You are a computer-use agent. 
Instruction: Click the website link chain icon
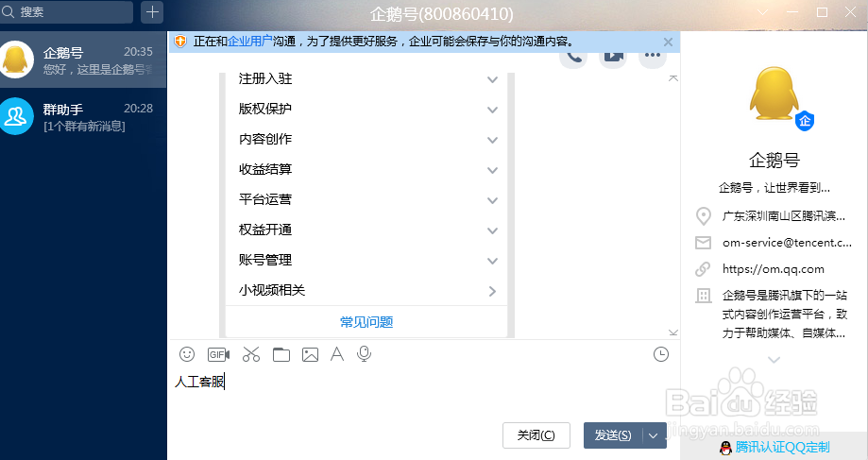coord(703,269)
